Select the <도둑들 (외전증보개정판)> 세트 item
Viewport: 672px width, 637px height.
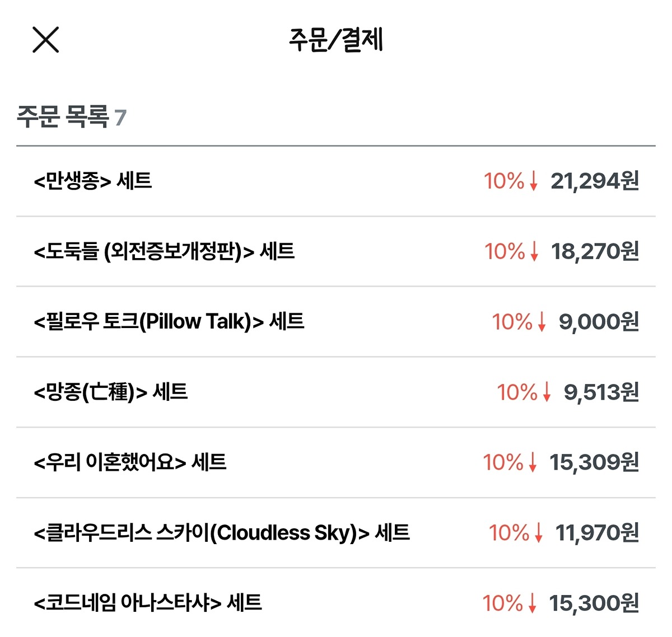coord(336,251)
